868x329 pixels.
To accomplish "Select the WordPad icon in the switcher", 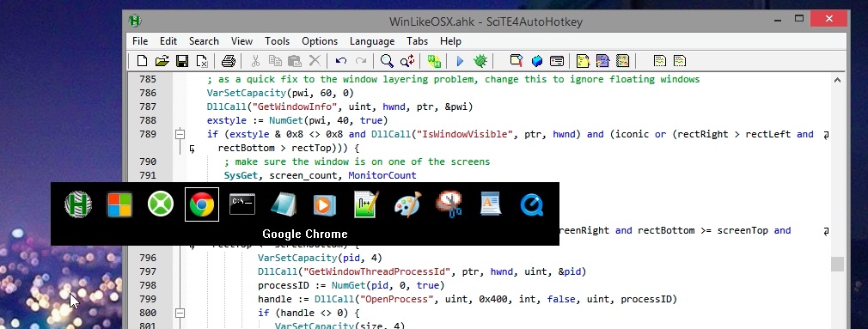I will click(491, 204).
